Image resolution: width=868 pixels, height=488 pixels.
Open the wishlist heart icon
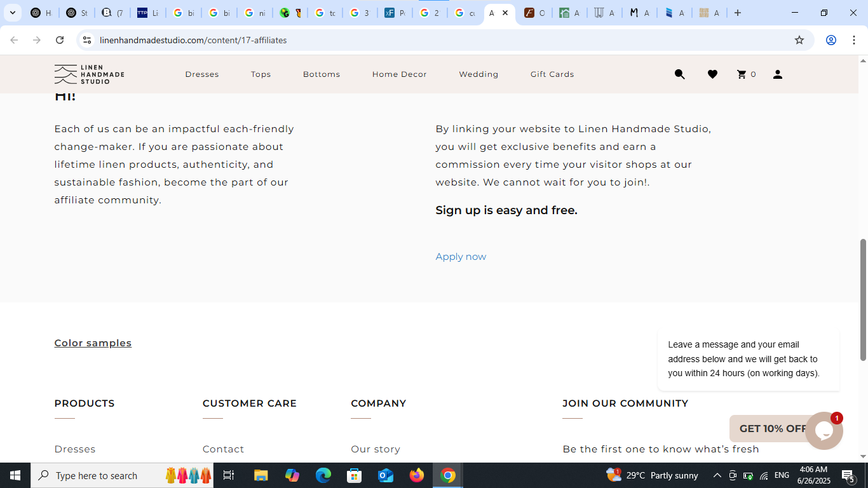(x=712, y=74)
